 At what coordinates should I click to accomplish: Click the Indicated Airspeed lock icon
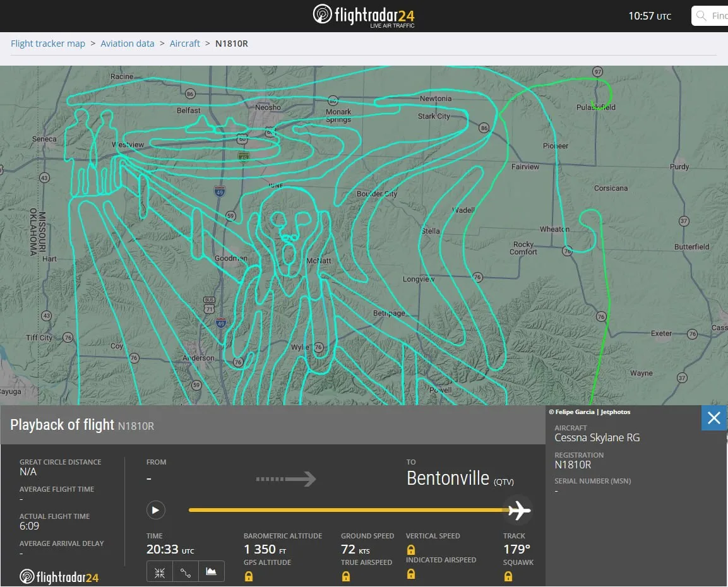(411, 574)
